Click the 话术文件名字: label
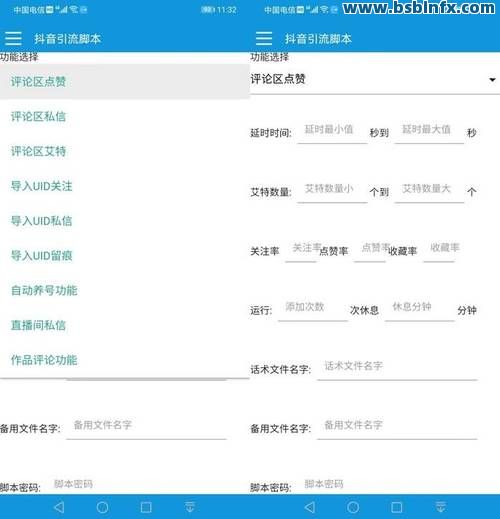 point(281,369)
